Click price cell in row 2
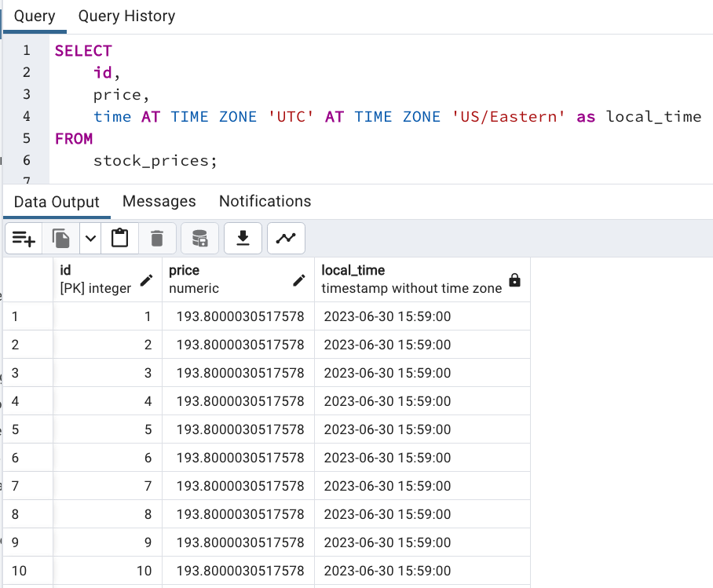 click(238, 345)
